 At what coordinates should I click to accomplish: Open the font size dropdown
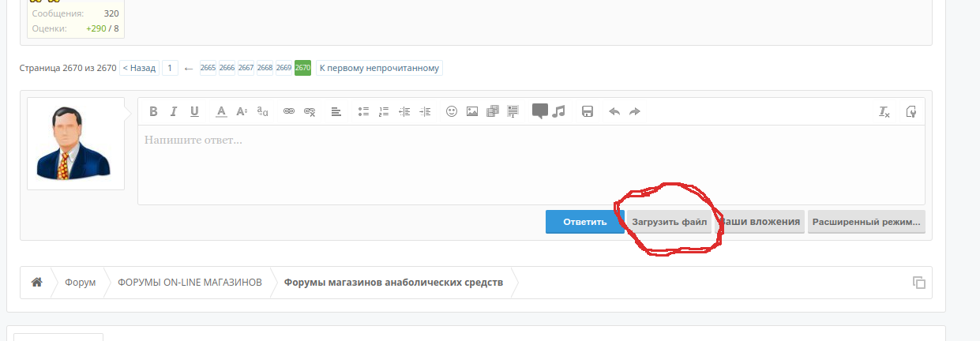click(242, 111)
